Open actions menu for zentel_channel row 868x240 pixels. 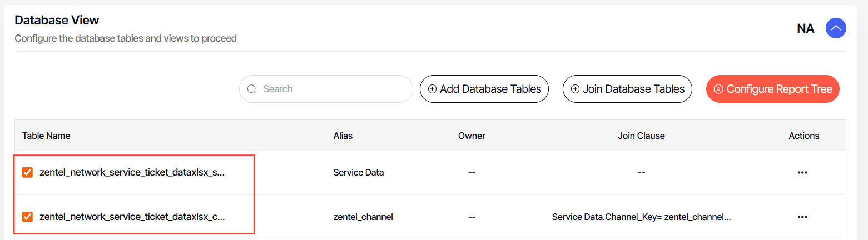(802, 217)
